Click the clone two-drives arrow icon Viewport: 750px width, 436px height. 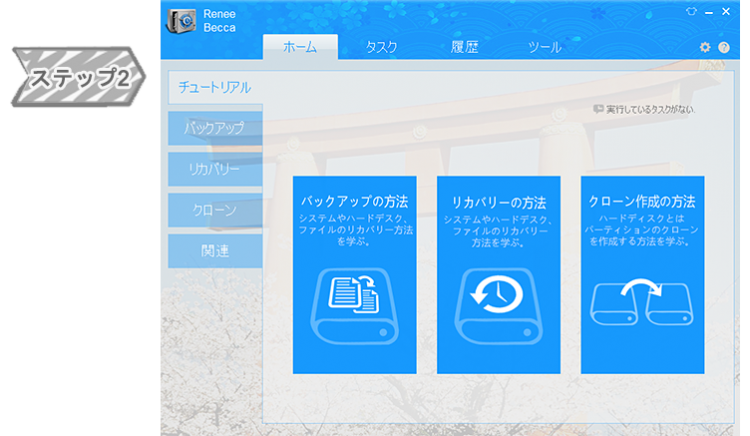pyautogui.click(x=642, y=301)
